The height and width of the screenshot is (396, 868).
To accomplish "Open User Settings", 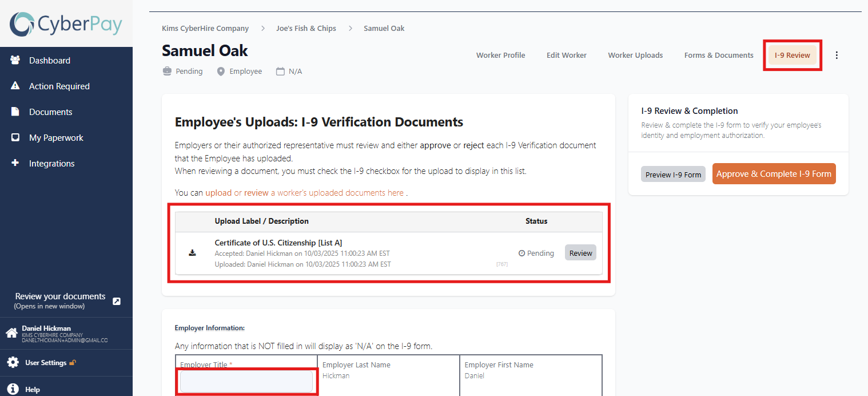I will 46,363.
